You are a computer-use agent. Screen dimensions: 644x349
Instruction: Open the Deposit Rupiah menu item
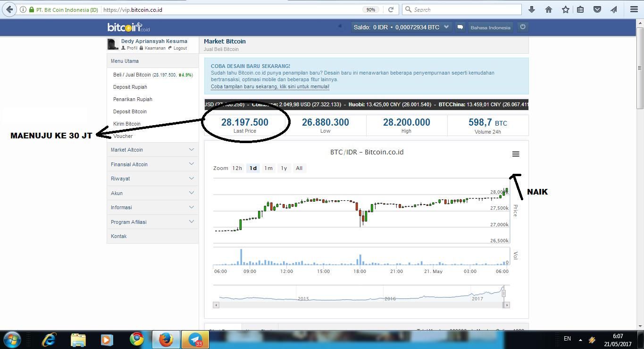coord(130,87)
